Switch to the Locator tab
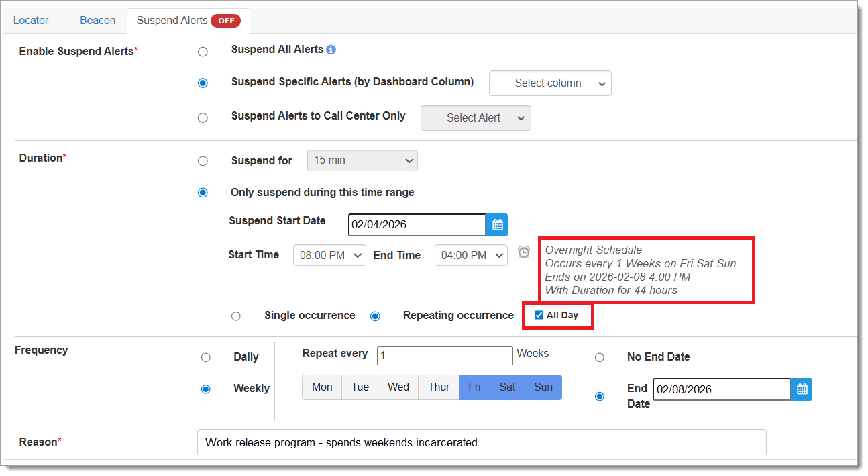This screenshot has height=476, width=868. tap(31, 21)
